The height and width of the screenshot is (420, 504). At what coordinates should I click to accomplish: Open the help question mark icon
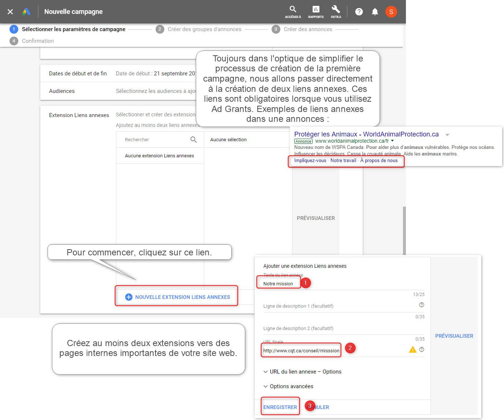click(x=359, y=12)
